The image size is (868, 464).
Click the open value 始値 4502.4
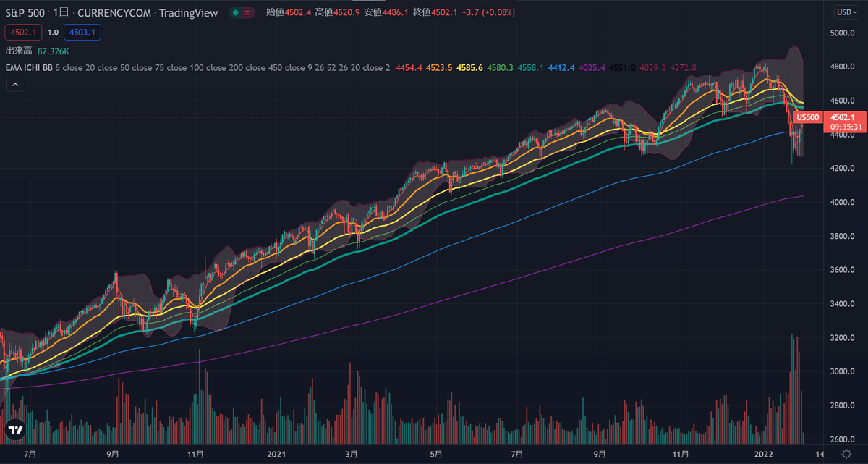tap(289, 12)
